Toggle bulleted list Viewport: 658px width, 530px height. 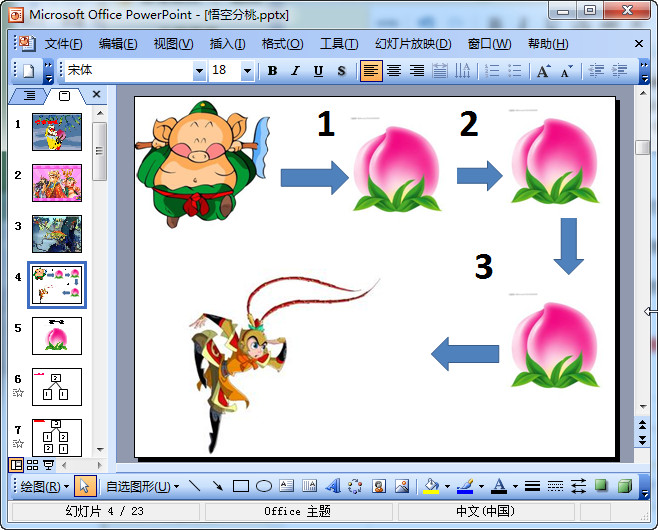514,70
